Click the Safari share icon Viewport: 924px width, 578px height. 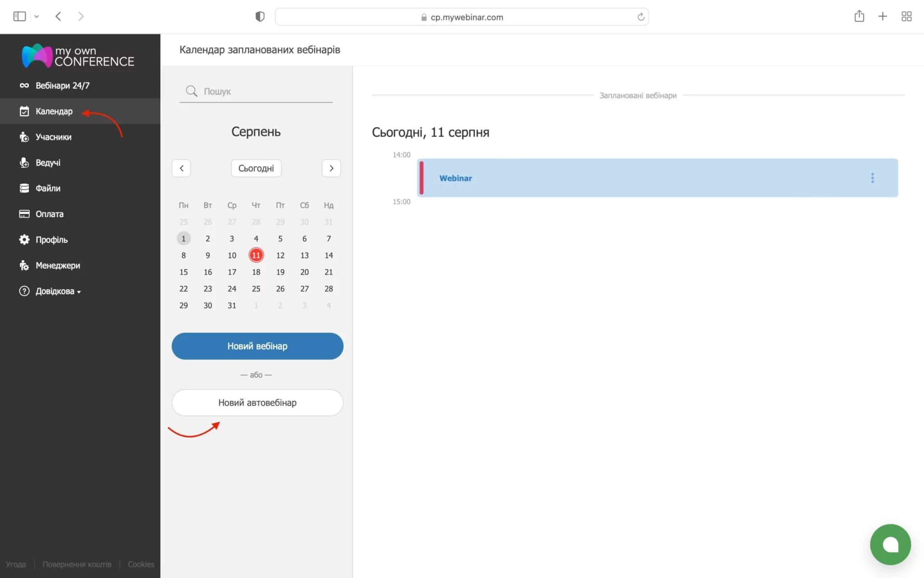coord(859,16)
